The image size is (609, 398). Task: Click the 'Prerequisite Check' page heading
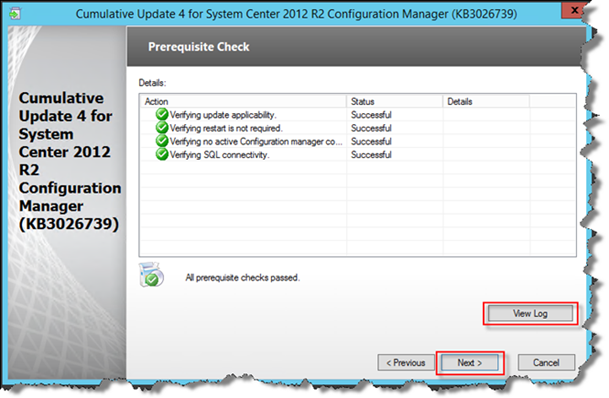199,47
